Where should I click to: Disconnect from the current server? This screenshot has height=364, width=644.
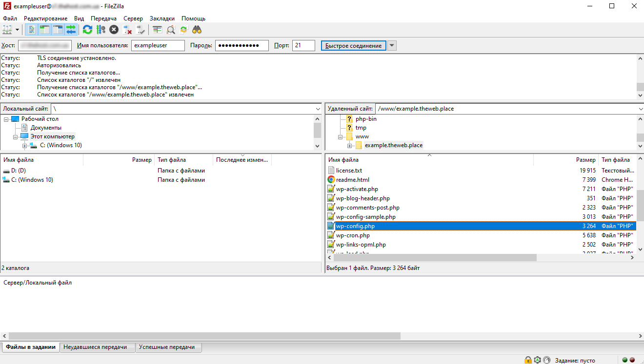coord(127,30)
